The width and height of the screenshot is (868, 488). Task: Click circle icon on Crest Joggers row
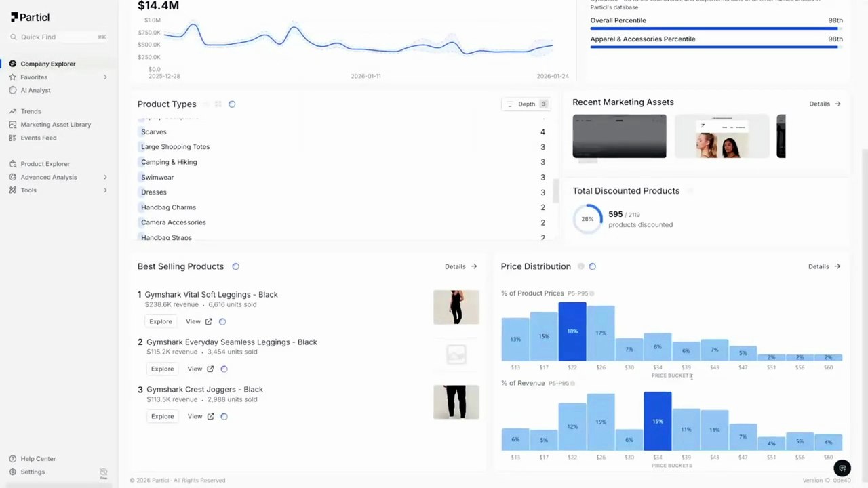click(x=224, y=416)
